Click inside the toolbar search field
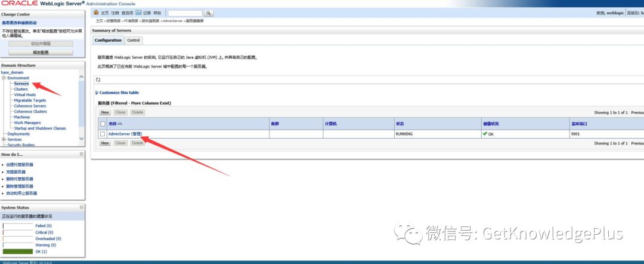This screenshot has width=644, height=264. (185, 13)
